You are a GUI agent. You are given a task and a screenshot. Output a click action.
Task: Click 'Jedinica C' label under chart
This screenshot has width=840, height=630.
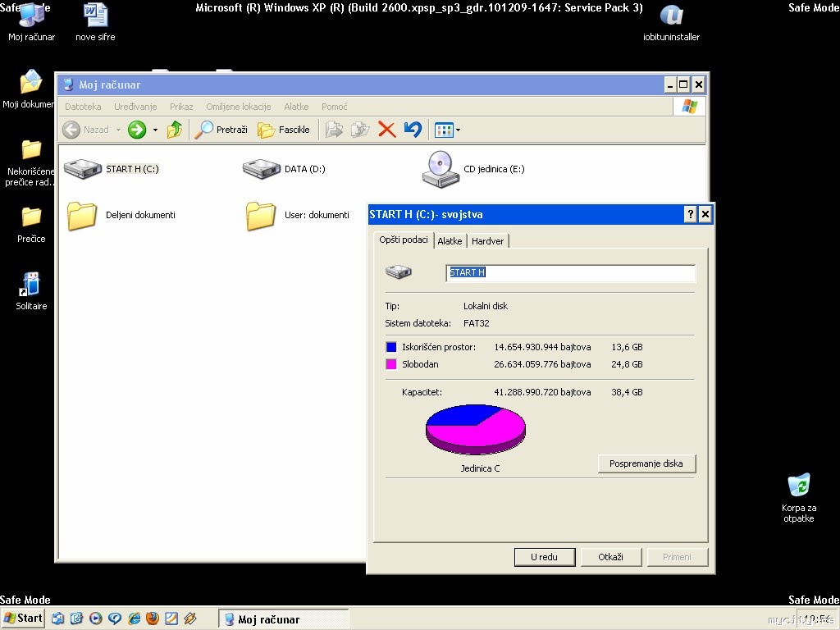click(x=480, y=468)
